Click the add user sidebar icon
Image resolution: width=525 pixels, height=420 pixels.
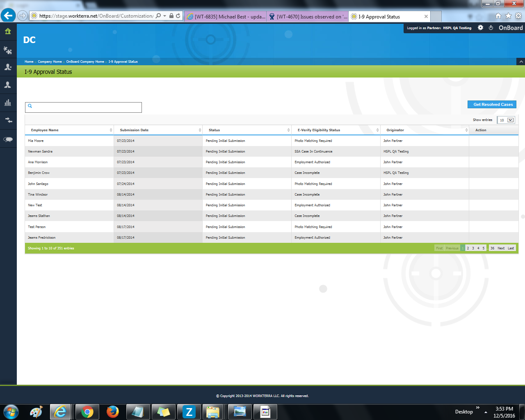8,67
